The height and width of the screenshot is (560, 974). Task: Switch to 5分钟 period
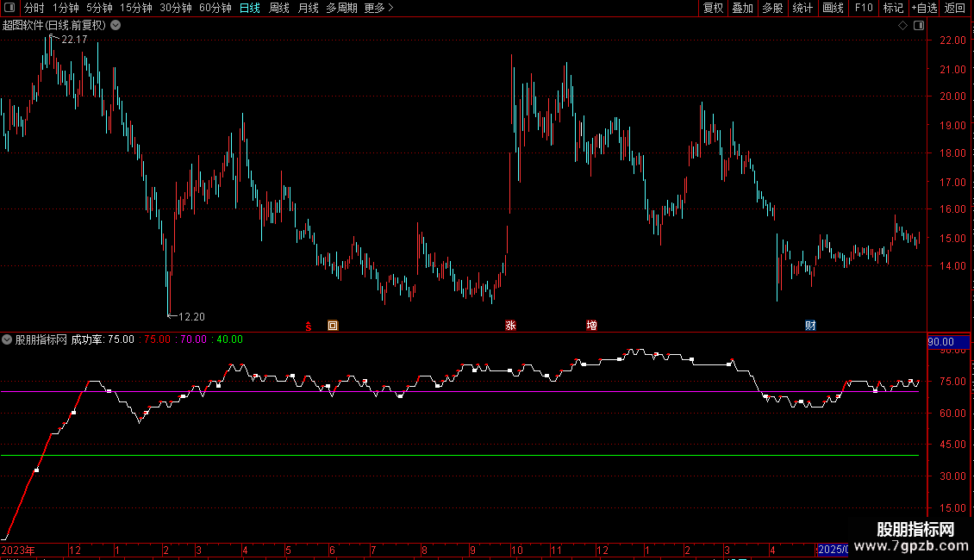coord(99,8)
